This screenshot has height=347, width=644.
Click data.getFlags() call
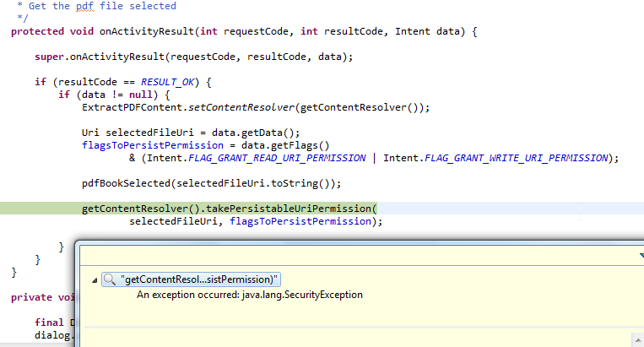[x=285, y=145]
